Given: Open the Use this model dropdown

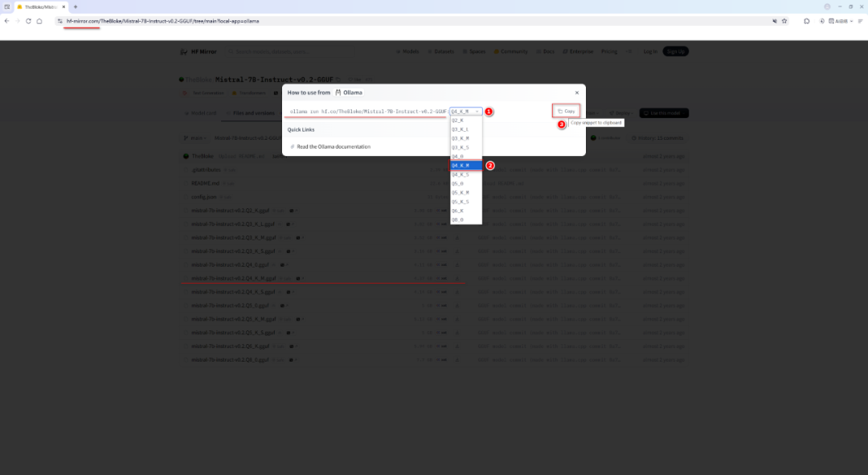Looking at the screenshot, I should 664,113.
